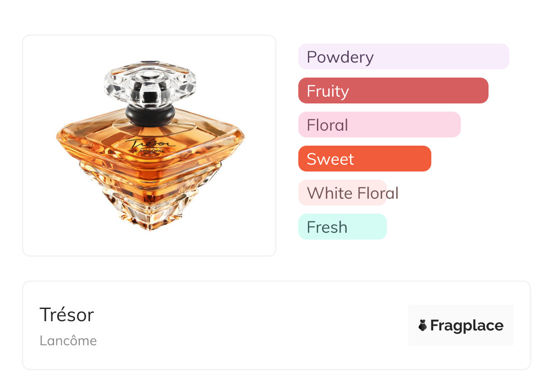Open the Trésor perfume title
Viewport: 553px width, 392px height.
[x=67, y=314]
